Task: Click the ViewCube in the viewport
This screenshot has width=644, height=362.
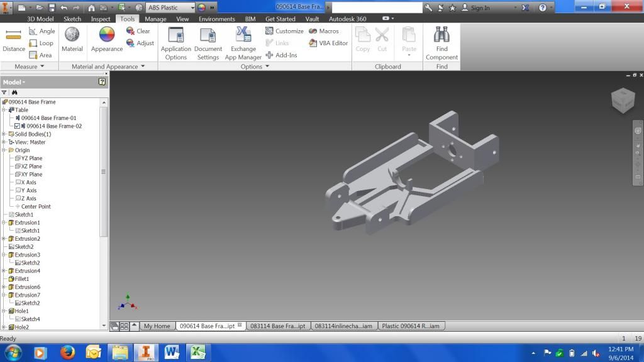Action: tap(623, 100)
